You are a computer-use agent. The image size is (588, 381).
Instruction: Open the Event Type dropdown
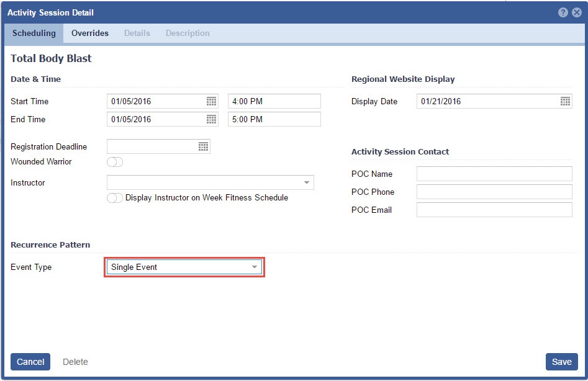coord(254,267)
